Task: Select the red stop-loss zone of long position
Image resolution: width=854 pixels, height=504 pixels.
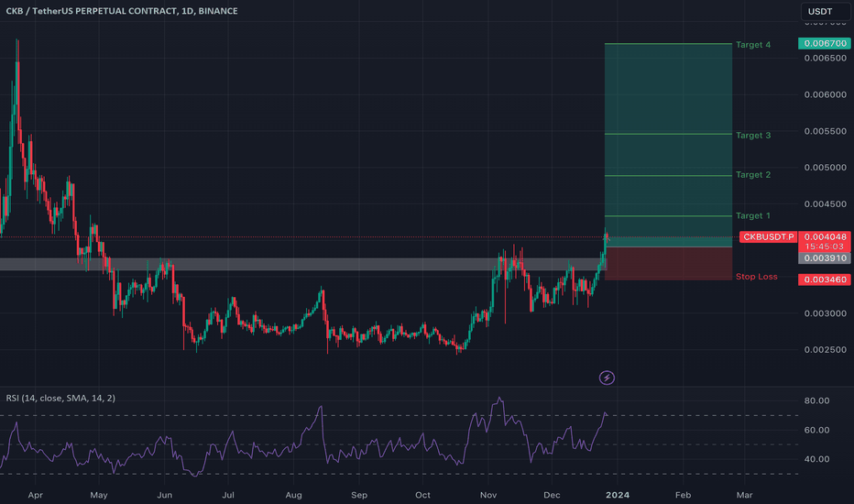Action: pyautogui.click(x=668, y=264)
